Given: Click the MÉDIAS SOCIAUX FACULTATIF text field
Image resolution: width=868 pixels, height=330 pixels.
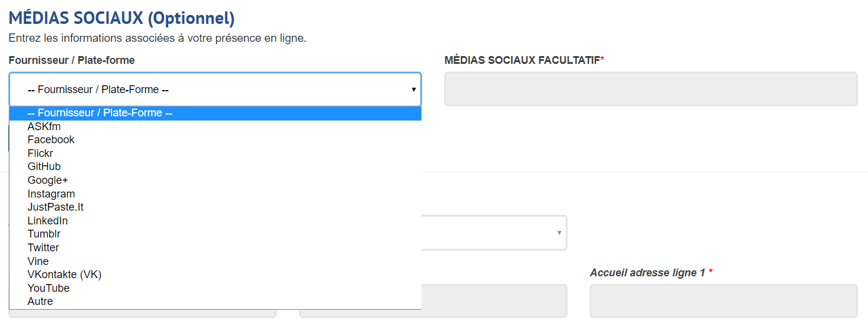Looking at the screenshot, I should 650,90.
